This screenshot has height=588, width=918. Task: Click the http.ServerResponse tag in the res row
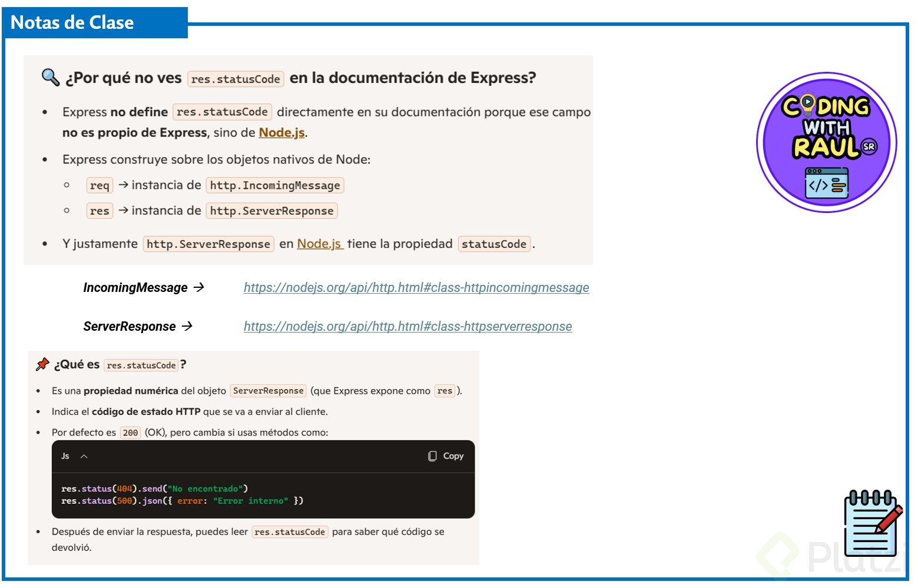[x=271, y=211]
